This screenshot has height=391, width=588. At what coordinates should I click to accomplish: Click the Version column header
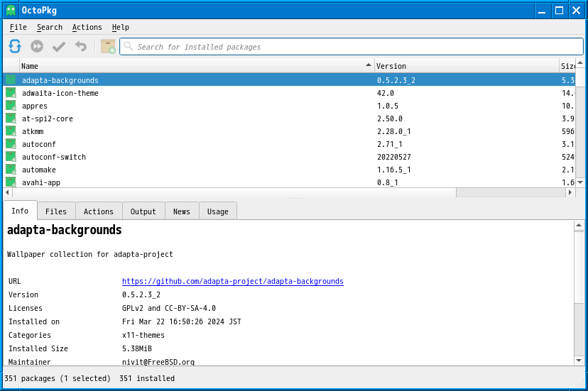(467, 66)
